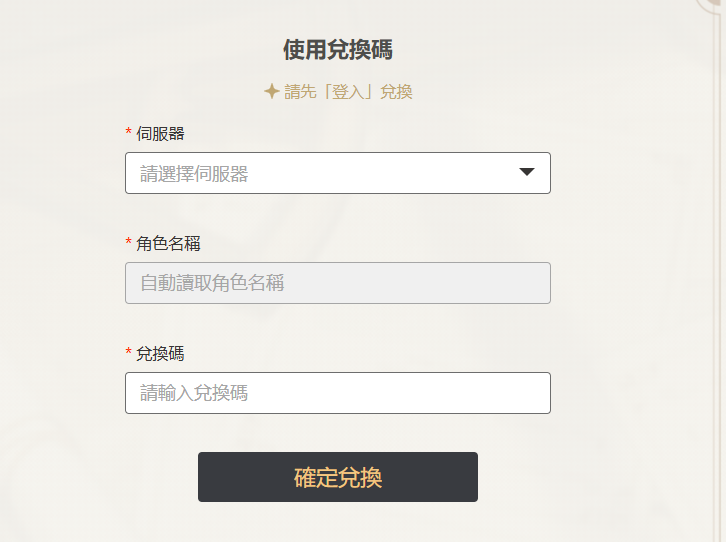This screenshot has width=726, height=542.
Task: Click the 兌換碼 field label
Action: (x=160, y=354)
